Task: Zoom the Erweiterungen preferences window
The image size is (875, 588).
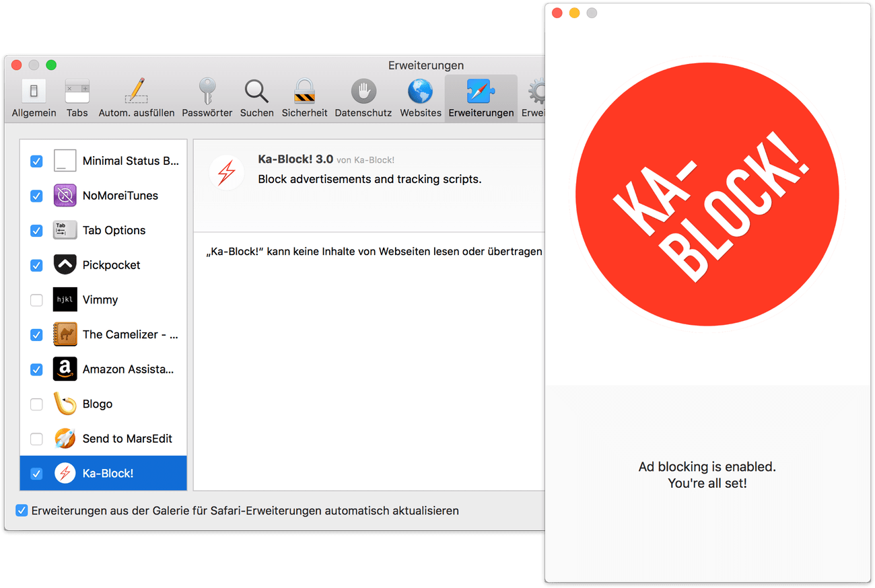Action: (51, 65)
